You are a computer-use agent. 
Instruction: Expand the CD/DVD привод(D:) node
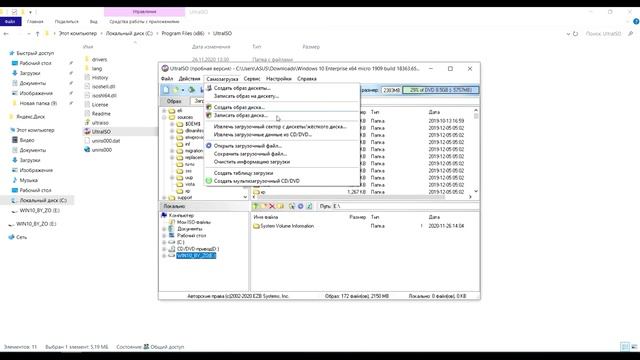(164, 249)
